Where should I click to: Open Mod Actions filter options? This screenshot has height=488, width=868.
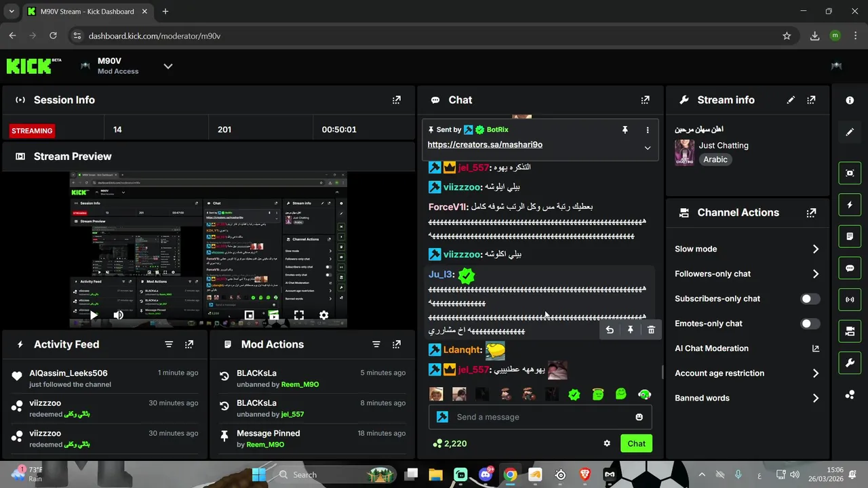[x=376, y=344]
